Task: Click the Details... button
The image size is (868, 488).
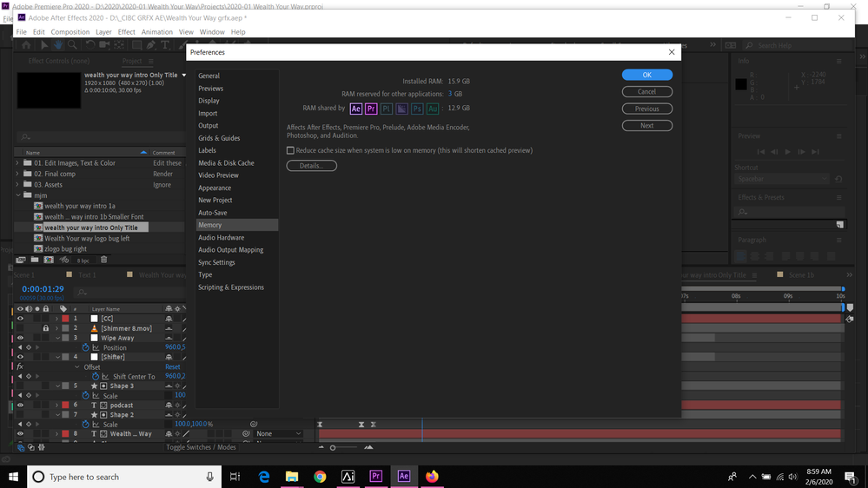Action: 311,166
